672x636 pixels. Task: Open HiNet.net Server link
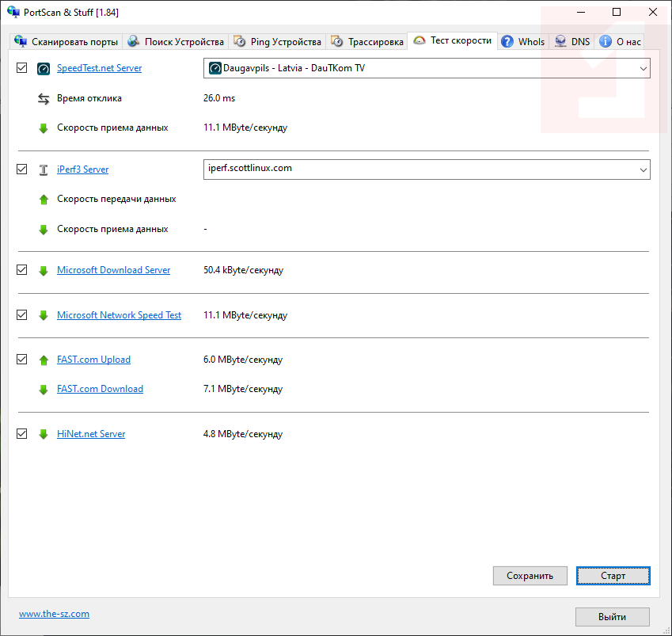(x=91, y=433)
